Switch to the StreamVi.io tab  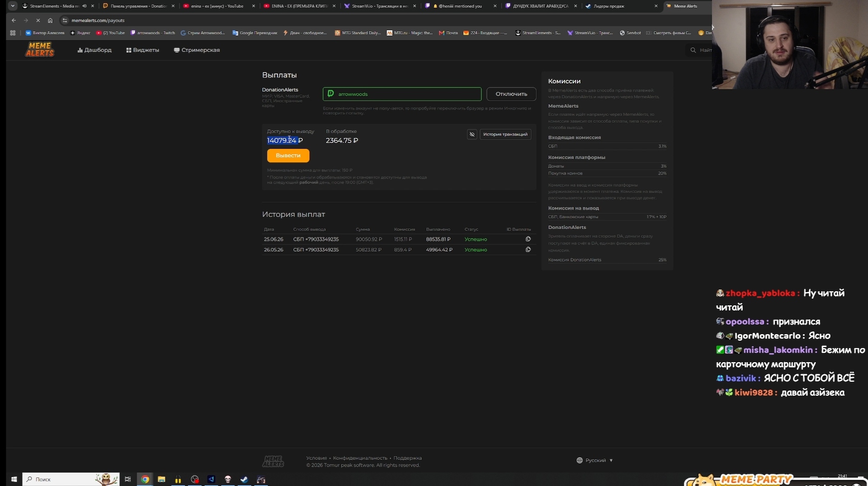click(x=379, y=6)
